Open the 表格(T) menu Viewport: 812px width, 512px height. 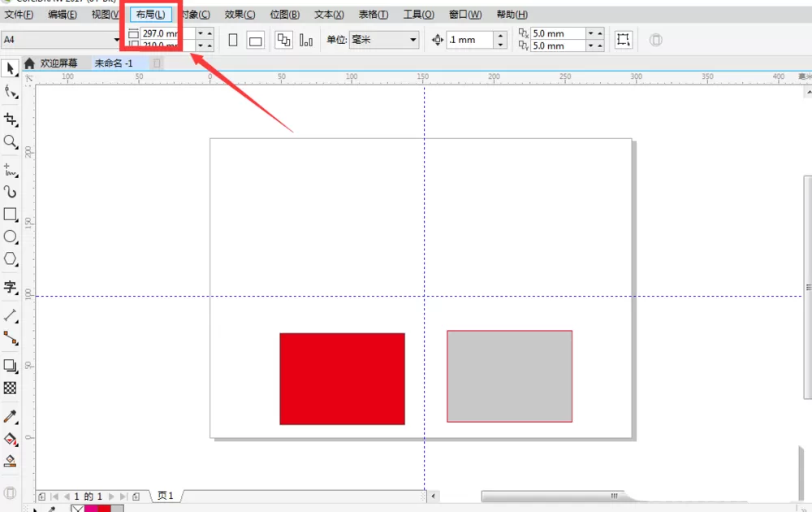pos(374,15)
